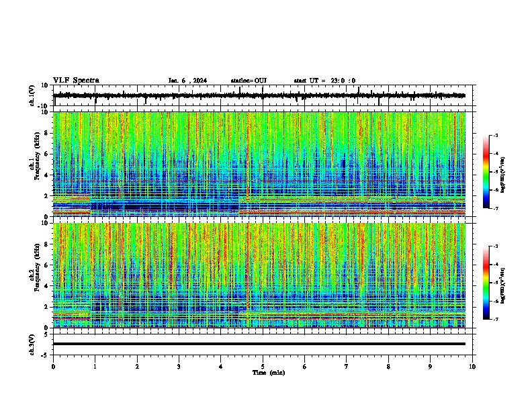The image size is (532, 411).
Task: Click the 6 kHz tick on ch.1 frequency axis
Action: (47, 154)
